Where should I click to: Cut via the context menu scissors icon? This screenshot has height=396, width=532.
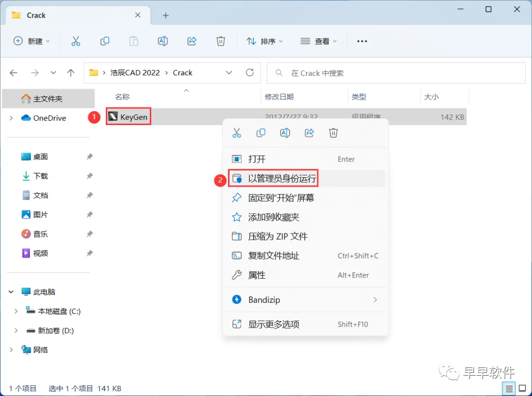[236, 133]
